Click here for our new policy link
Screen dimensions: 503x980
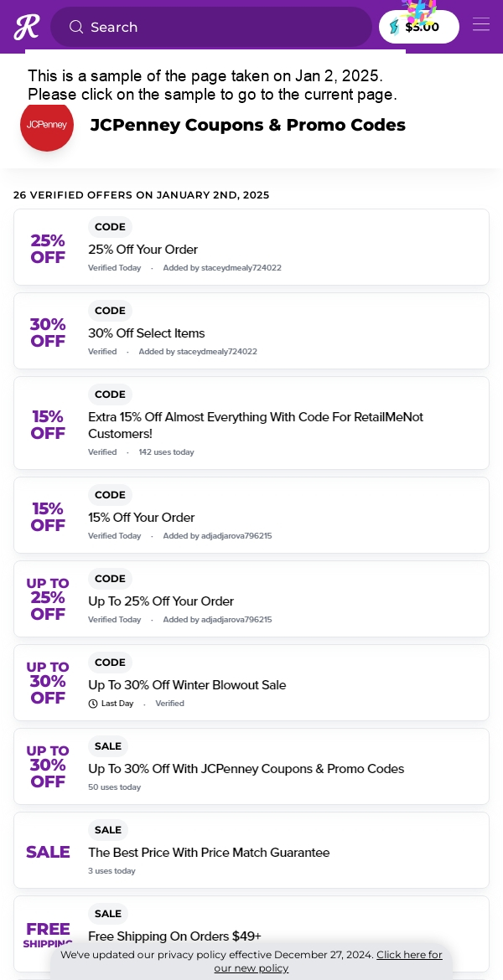click(x=328, y=962)
